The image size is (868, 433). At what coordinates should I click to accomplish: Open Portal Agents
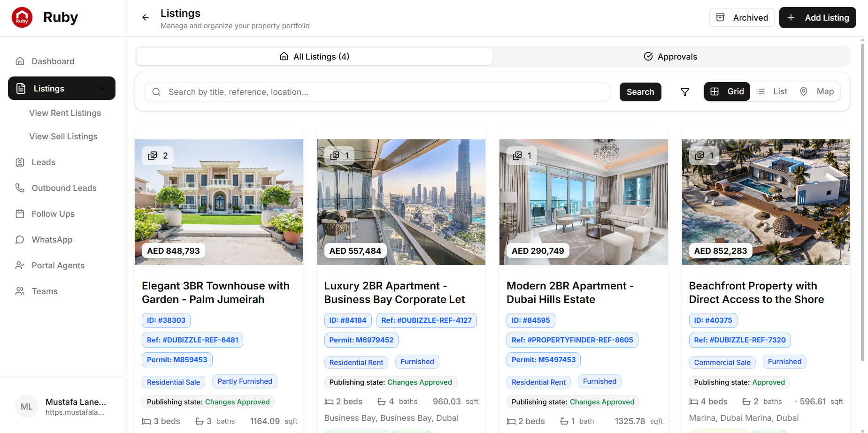[57, 265]
